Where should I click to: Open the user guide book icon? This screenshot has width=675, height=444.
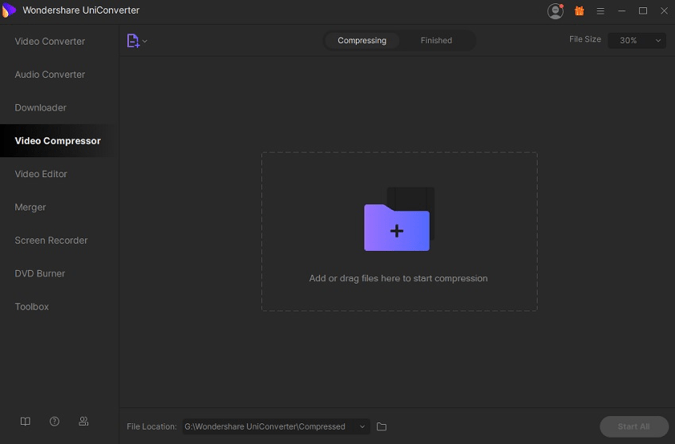point(25,421)
